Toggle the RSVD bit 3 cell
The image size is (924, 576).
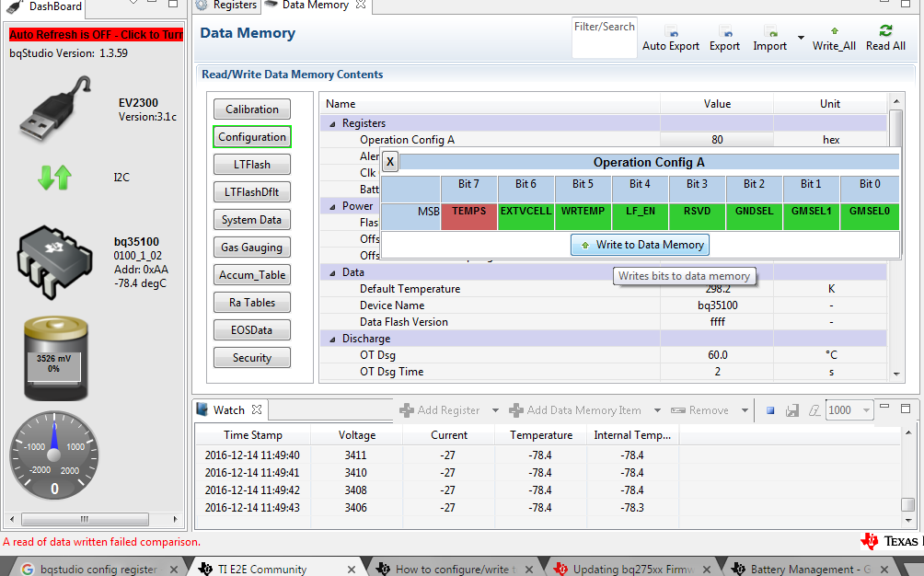coord(697,216)
